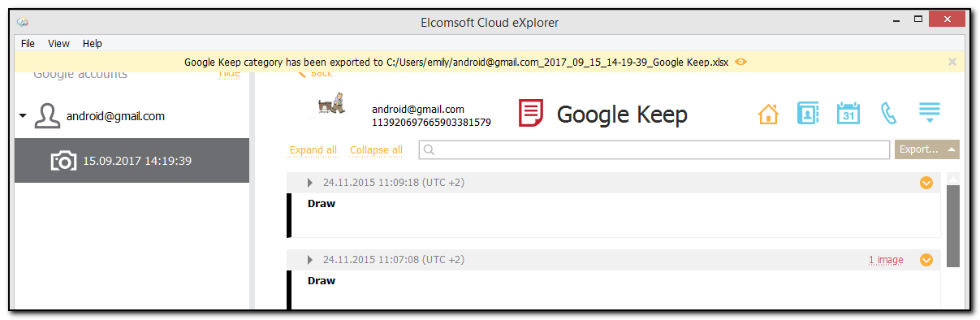Click the notes list vertical scrollbar
Viewport: 980px width, 320px height.
953,226
